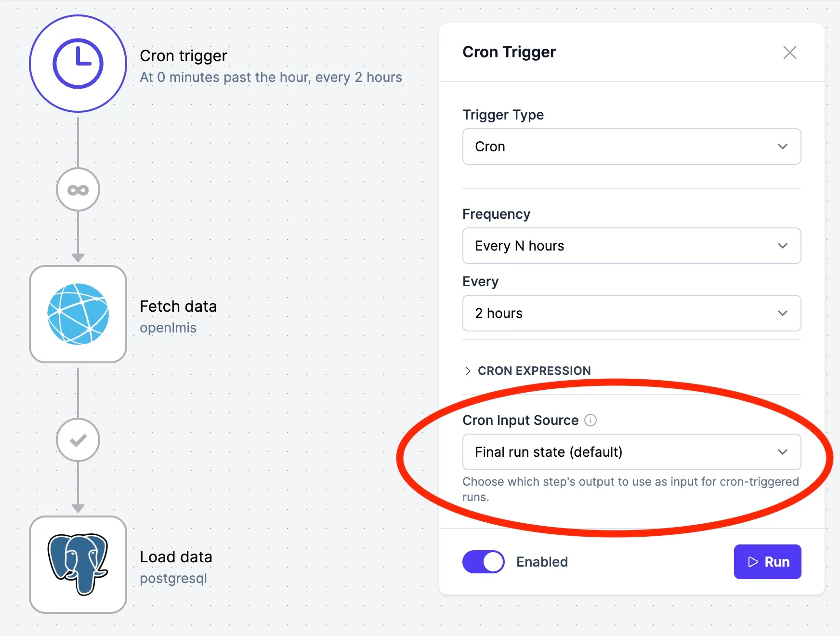
Task: Toggle the Enabled switch off
Action: click(483, 562)
